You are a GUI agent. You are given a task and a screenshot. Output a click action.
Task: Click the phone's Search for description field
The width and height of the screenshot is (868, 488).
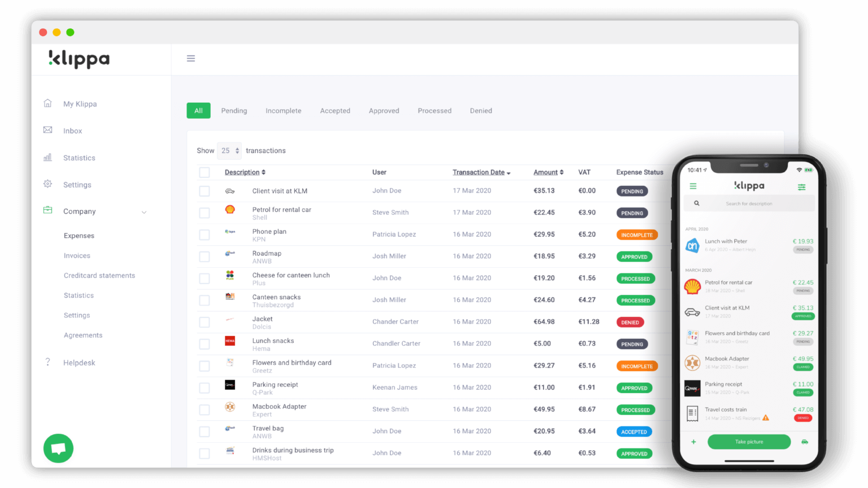[x=749, y=203]
